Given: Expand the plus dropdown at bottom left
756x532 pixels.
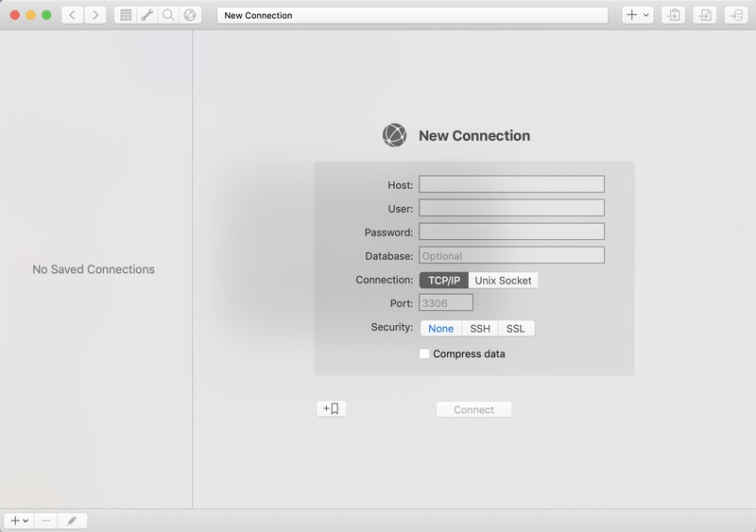Looking at the screenshot, I should pyautogui.click(x=19, y=521).
